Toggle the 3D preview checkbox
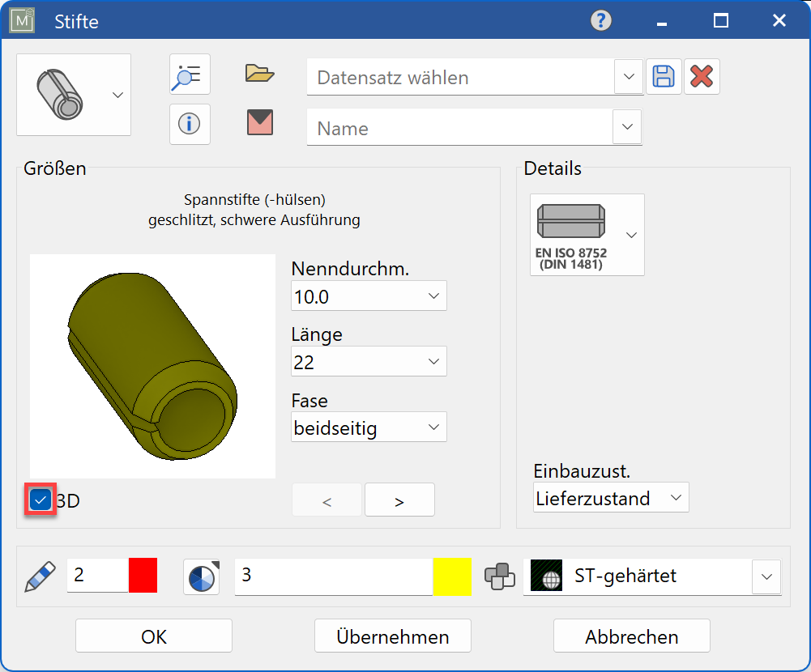Viewport: 811px width, 672px height. tap(40, 500)
